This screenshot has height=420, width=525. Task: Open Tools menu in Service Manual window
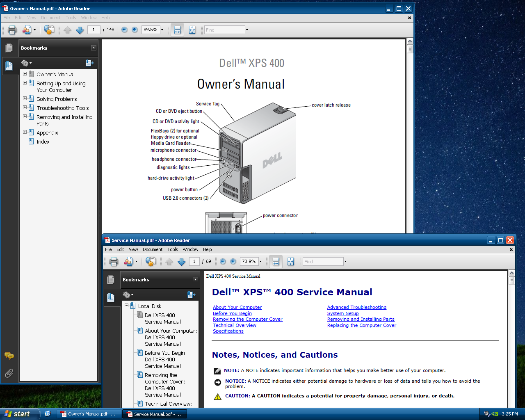point(173,249)
